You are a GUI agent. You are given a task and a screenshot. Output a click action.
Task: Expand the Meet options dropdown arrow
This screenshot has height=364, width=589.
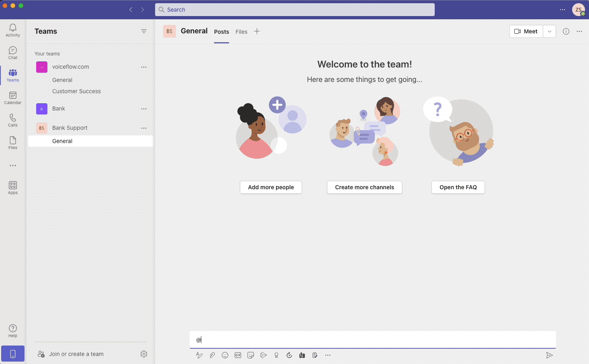click(550, 31)
